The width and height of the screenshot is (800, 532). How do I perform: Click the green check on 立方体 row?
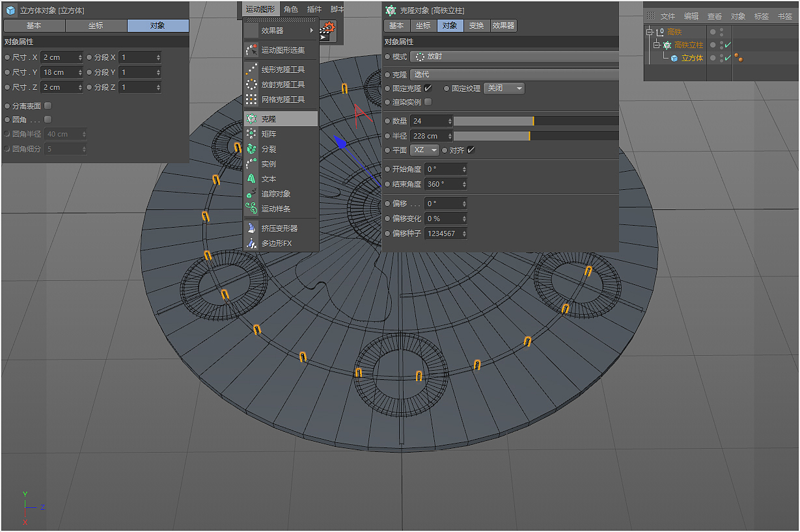[728, 58]
